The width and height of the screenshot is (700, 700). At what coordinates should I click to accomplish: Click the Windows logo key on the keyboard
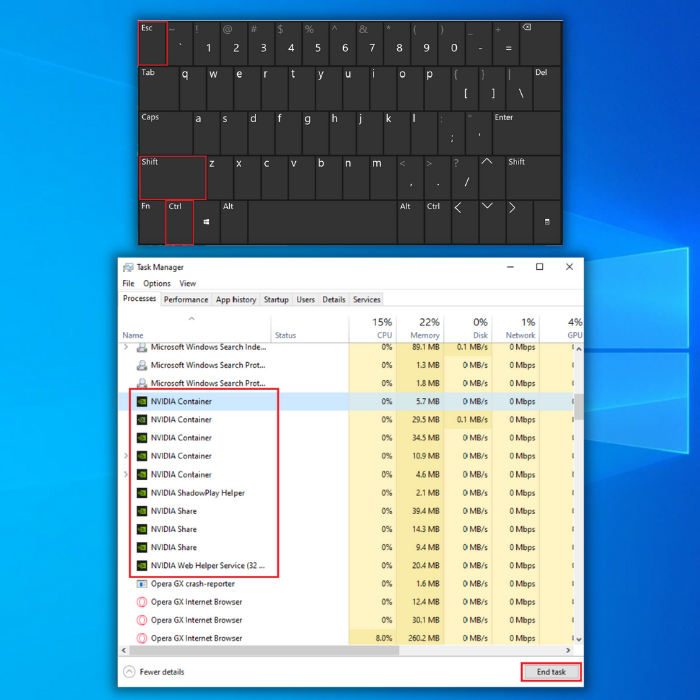pyautogui.click(x=206, y=222)
